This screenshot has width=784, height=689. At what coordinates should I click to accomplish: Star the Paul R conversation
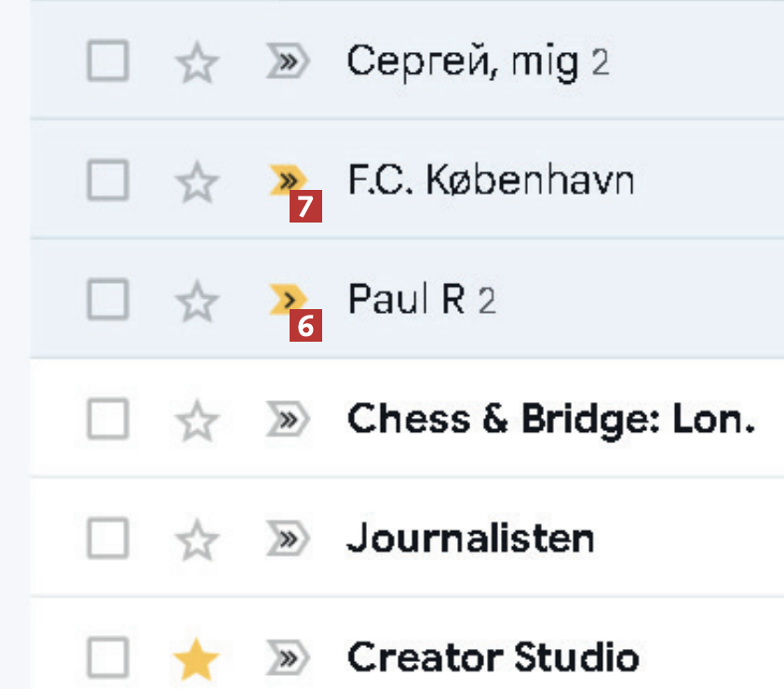click(x=196, y=300)
